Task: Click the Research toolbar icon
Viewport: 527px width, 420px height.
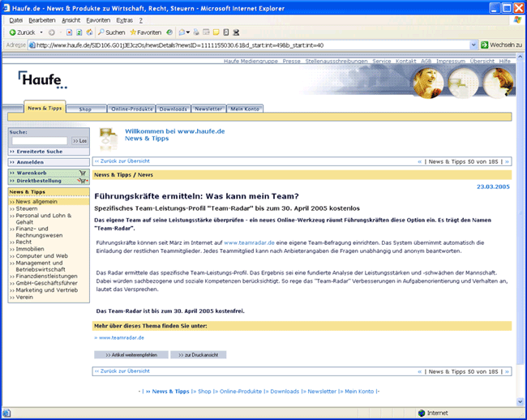Action: [226, 32]
